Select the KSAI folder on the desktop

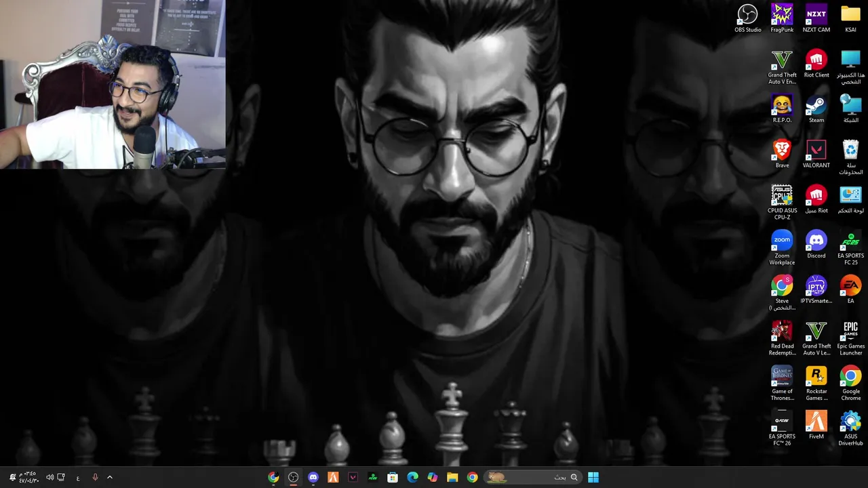[x=850, y=19]
